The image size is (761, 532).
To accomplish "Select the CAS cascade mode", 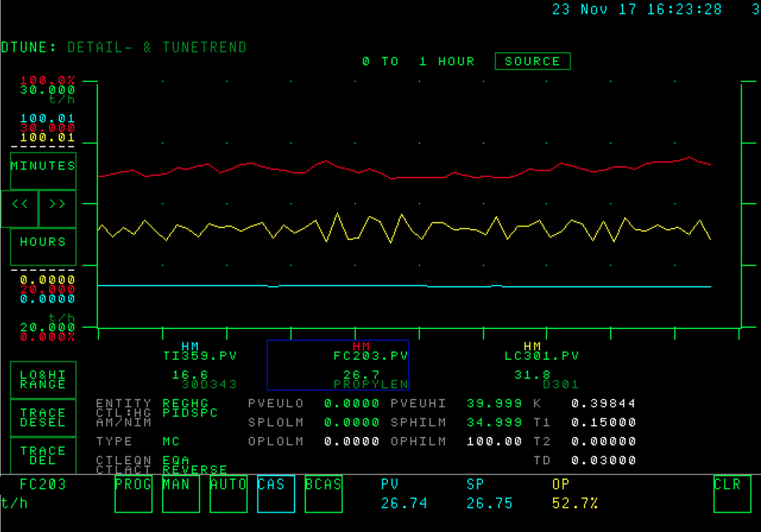I will pos(276,494).
